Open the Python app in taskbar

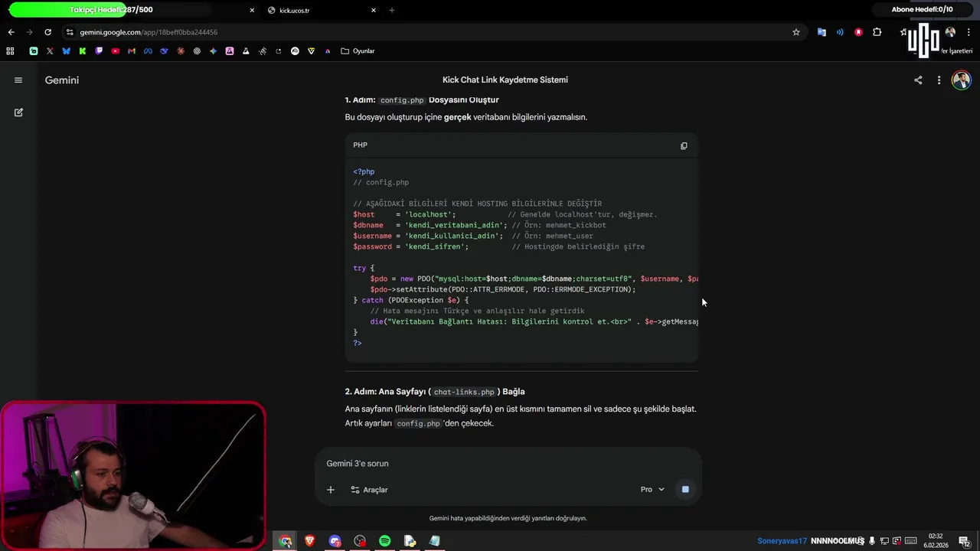(410, 541)
